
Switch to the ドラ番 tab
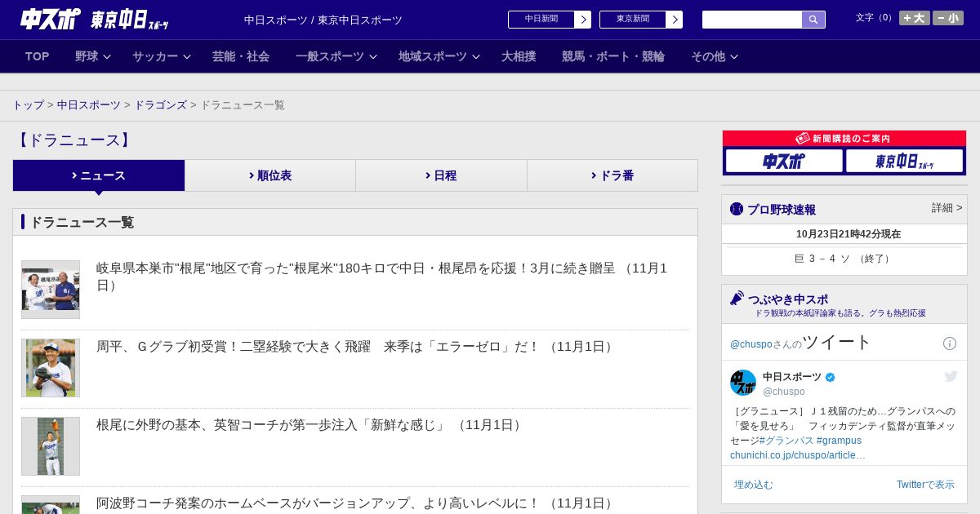point(612,175)
